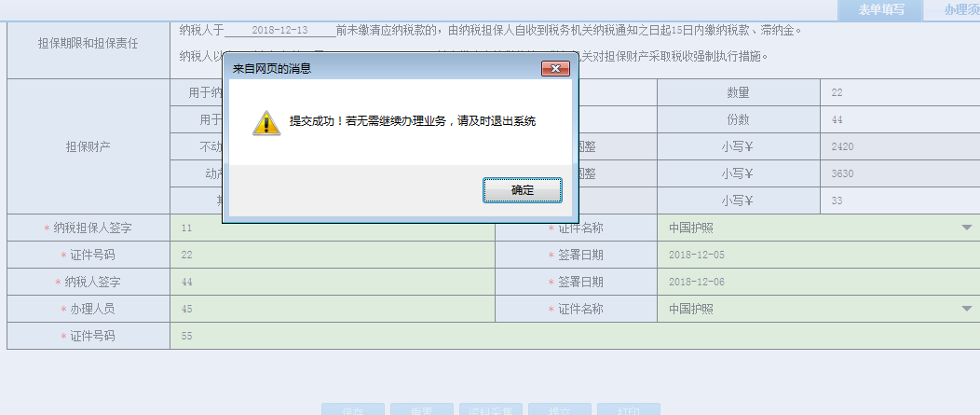Click the 担保财产 section label
The width and height of the screenshot is (980, 415).
pyautogui.click(x=88, y=147)
